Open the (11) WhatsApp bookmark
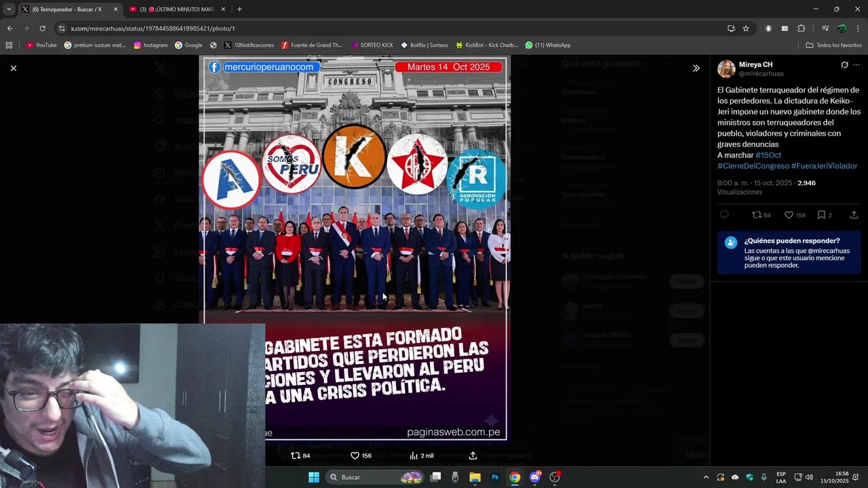This screenshot has width=868, height=488. pyautogui.click(x=548, y=45)
